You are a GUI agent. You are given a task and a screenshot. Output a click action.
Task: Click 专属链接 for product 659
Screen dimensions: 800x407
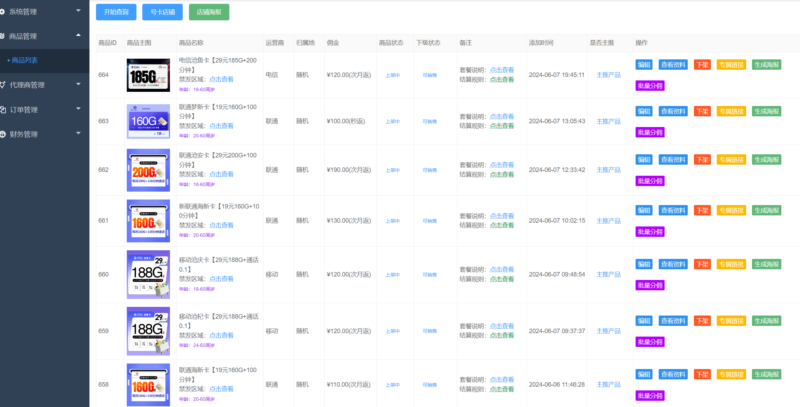click(731, 321)
